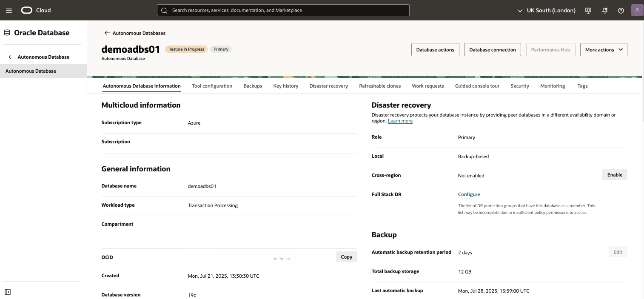The width and height of the screenshot is (644, 299).
Task: Open the navigation hamburger menu
Action: tap(9, 10)
